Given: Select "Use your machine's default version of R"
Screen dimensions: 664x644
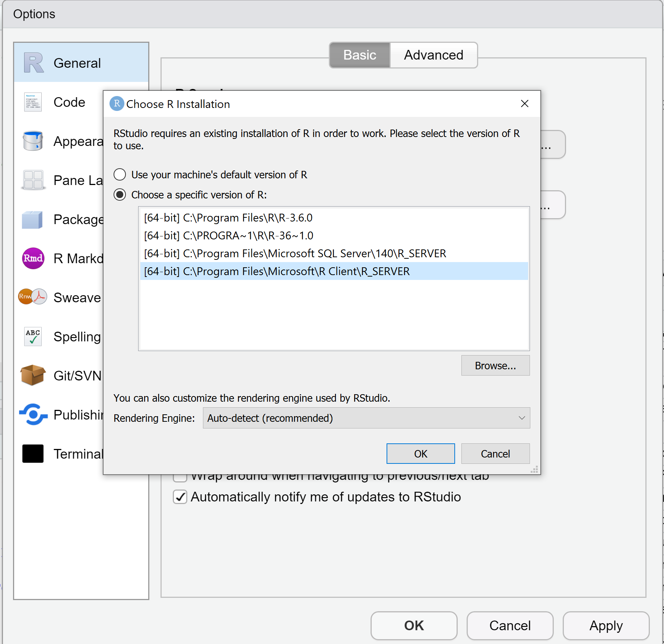Looking at the screenshot, I should (120, 174).
